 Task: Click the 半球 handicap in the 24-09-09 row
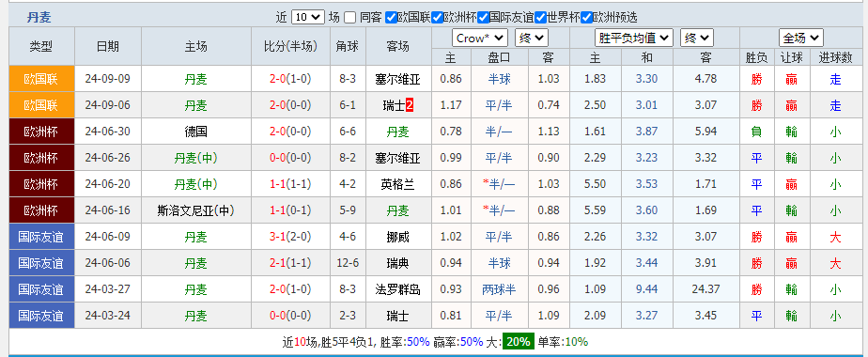(500, 79)
